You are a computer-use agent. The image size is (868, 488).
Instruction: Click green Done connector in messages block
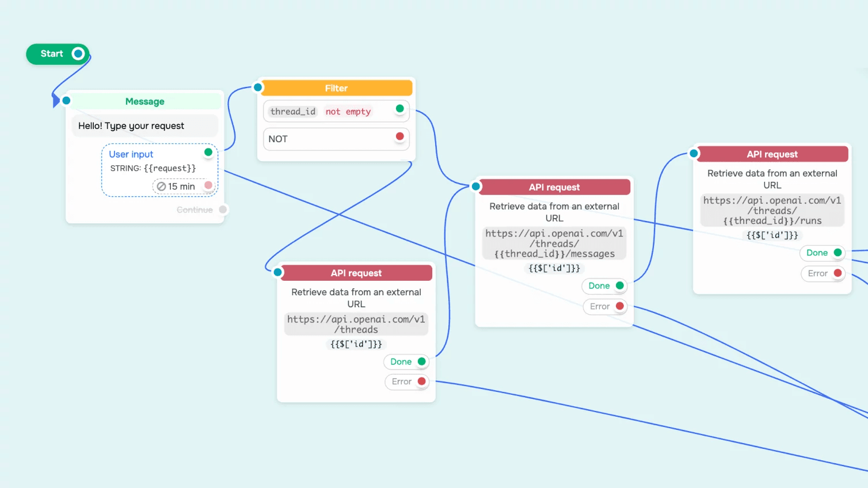[x=620, y=285]
